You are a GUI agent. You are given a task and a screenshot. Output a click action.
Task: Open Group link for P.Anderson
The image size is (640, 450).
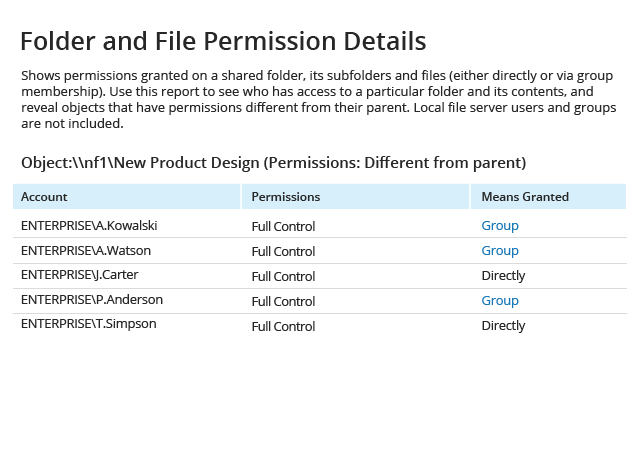point(500,301)
